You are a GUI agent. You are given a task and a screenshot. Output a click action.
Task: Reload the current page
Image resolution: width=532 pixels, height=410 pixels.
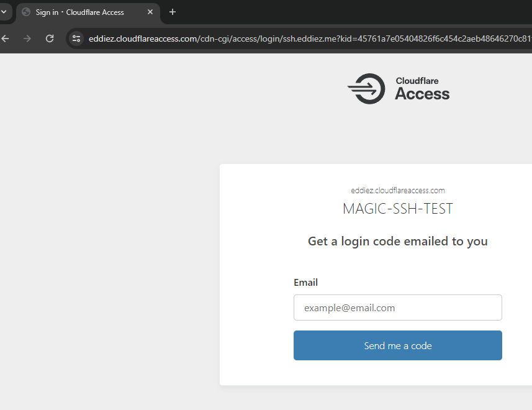point(50,39)
